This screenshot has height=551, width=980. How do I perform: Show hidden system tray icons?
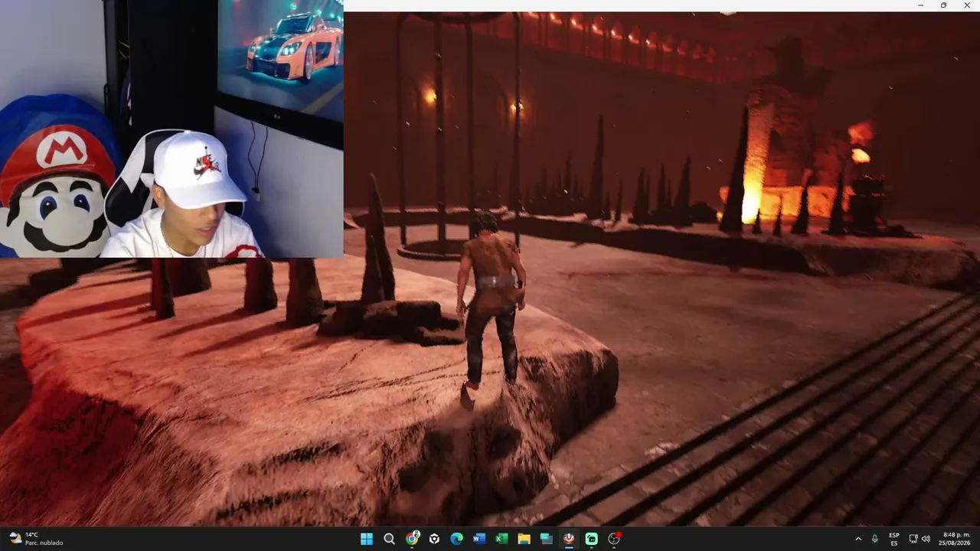[857, 539]
